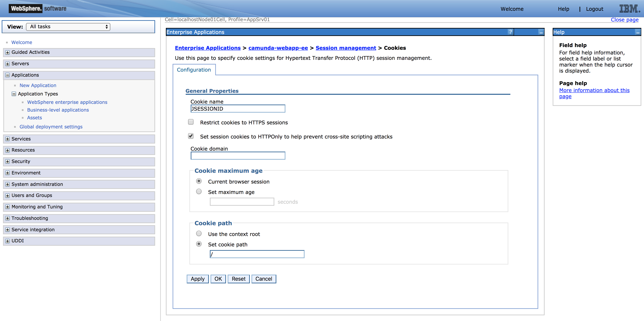Click the IBM logo in header
Image resolution: width=644 pixels, height=321 pixels.
629,9
